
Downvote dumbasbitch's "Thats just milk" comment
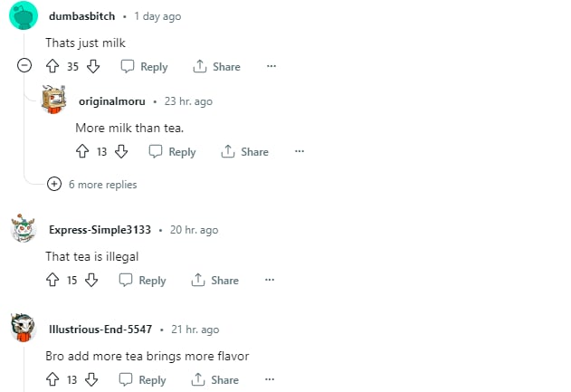pos(92,66)
